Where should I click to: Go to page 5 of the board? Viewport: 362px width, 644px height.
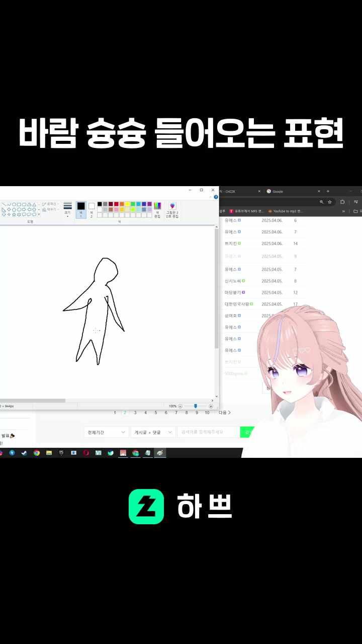[156, 413]
